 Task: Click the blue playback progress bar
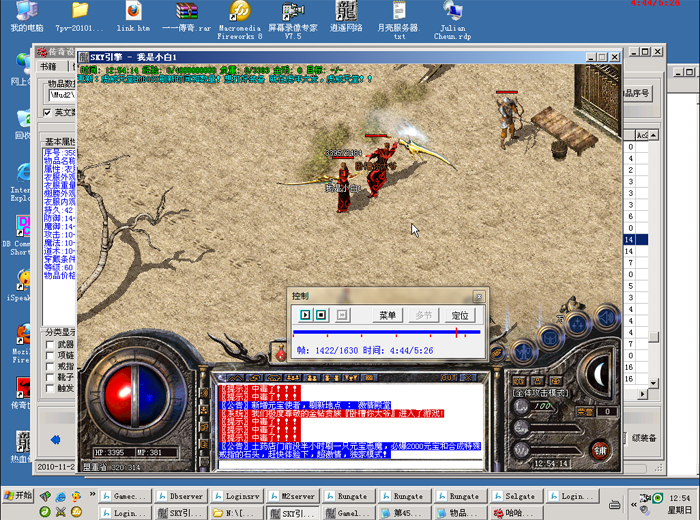click(387, 332)
